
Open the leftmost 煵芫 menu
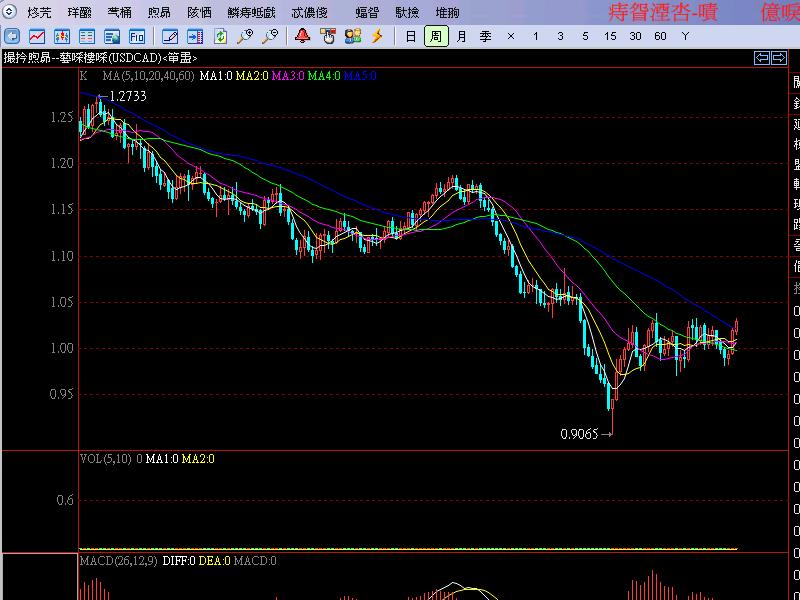click(38, 9)
